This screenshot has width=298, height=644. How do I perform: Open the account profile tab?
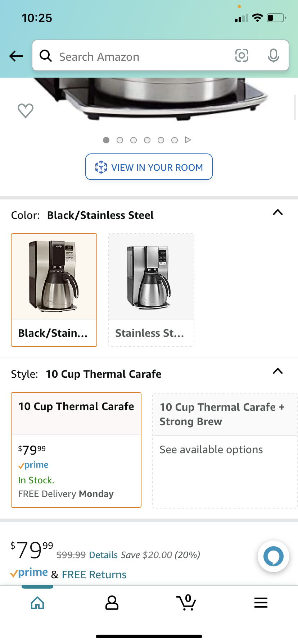pyautogui.click(x=112, y=603)
